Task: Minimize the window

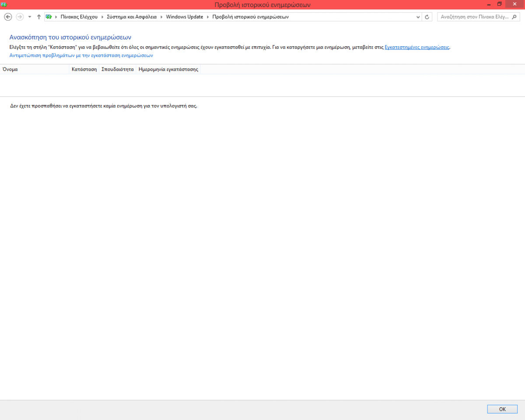Action: point(488,4)
